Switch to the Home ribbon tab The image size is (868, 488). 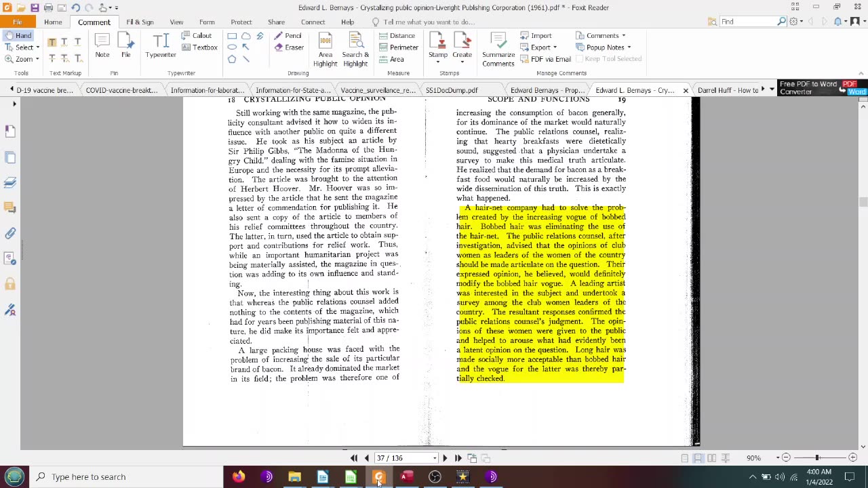[53, 22]
